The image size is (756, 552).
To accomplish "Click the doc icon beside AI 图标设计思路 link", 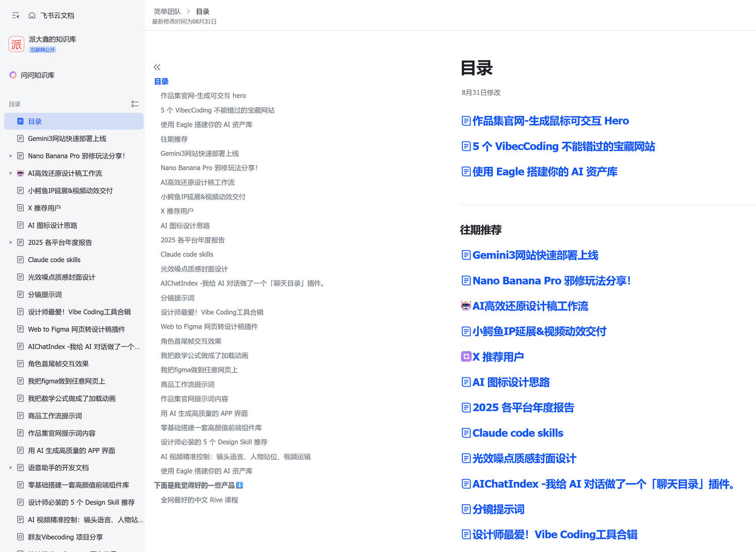I will (466, 382).
